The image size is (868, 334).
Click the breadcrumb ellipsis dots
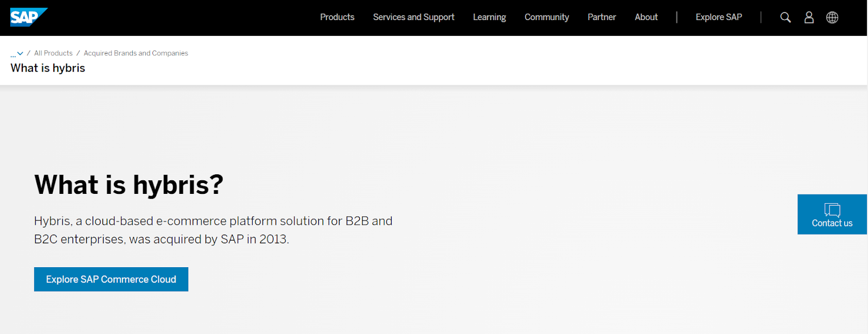pos(13,55)
